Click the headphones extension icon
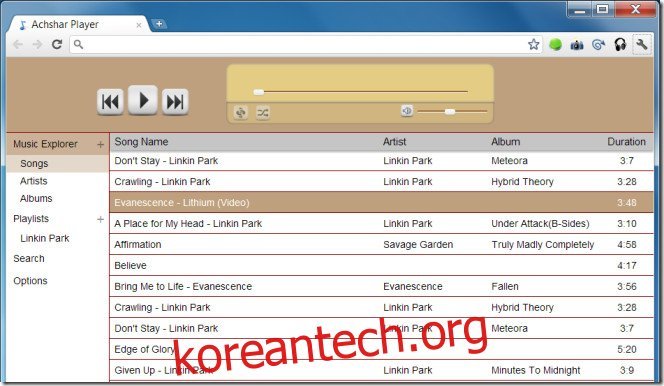664x386 pixels. point(620,44)
